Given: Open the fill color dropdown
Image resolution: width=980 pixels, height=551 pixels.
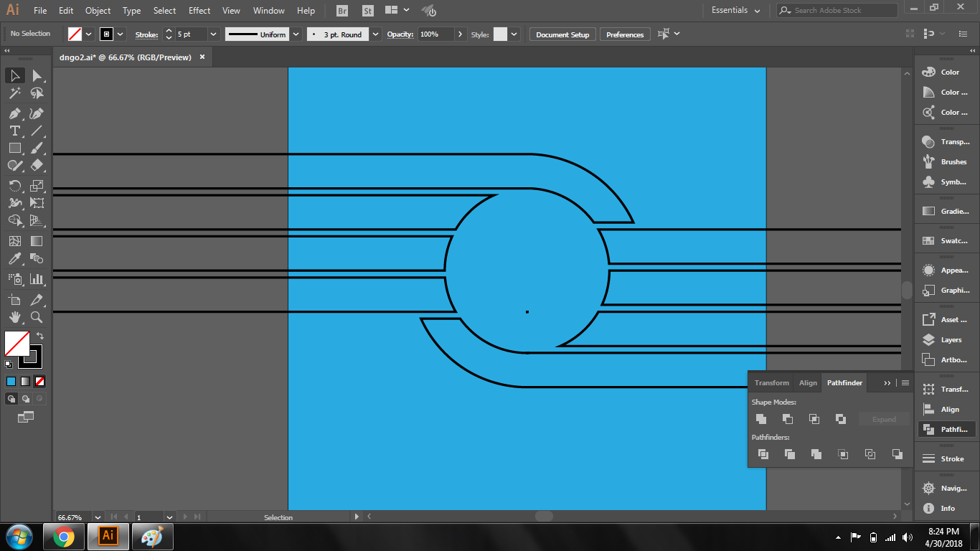Looking at the screenshot, I should (x=89, y=34).
